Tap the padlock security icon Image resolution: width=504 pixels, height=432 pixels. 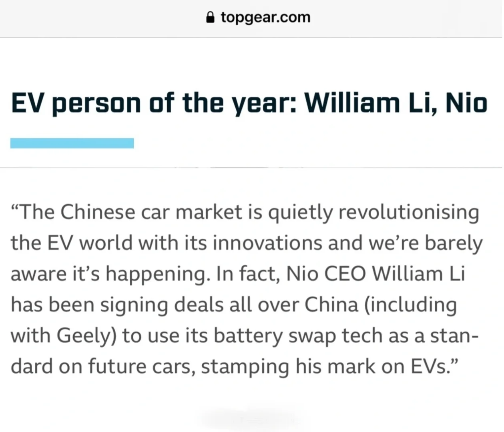[x=210, y=17]
